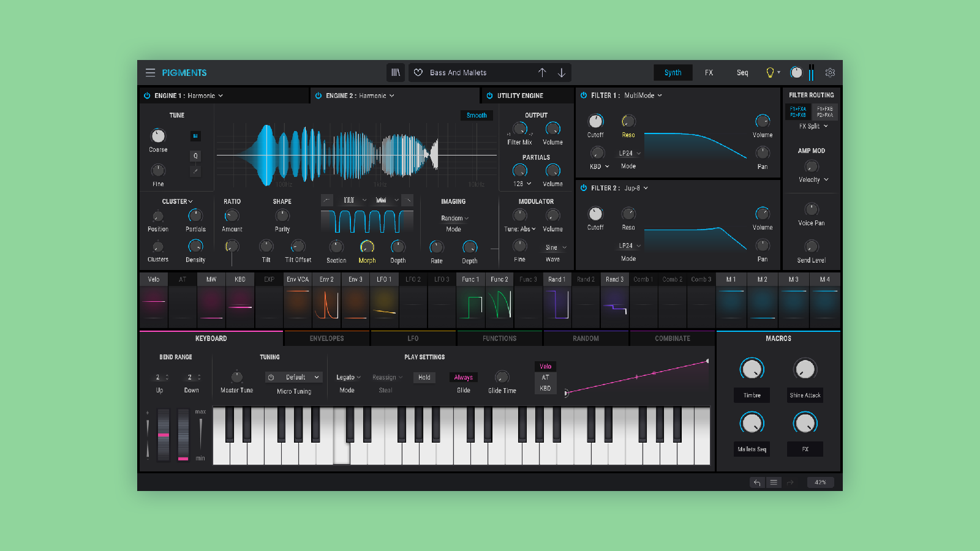Open Filter 2 Jup-8 type dropdown
This screenshot has height=551, width=980.
pos(636,188)
